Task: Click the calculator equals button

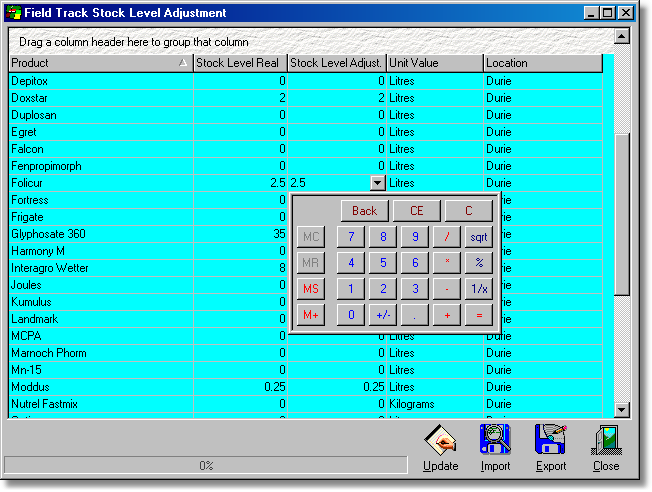Action: click(479, 315)
